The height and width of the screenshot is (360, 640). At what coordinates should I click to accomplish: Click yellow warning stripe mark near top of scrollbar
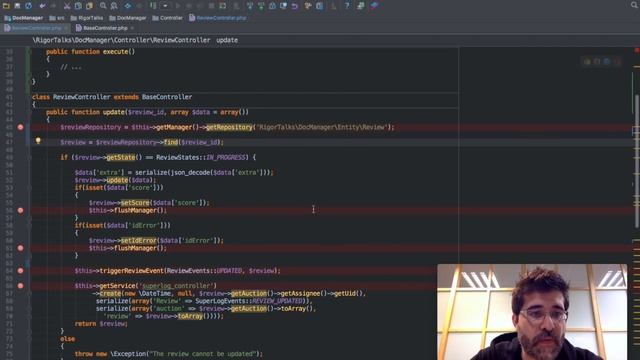636,66
